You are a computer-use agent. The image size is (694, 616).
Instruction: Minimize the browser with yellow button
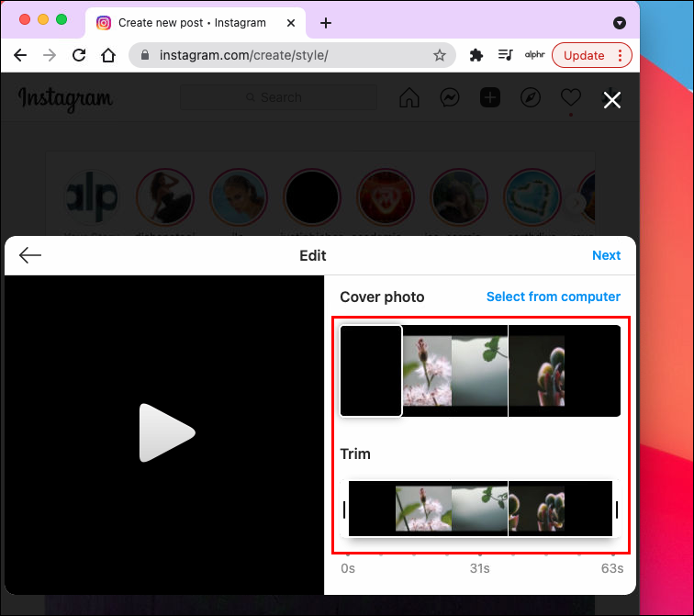click(43, 19)
